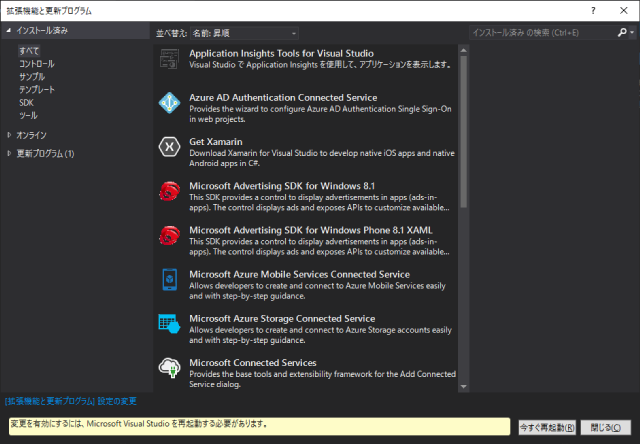The height and width of the screenshot is (444, 640).
Task: Close the extensions dialog with X
Action: (x=624, y=11)
